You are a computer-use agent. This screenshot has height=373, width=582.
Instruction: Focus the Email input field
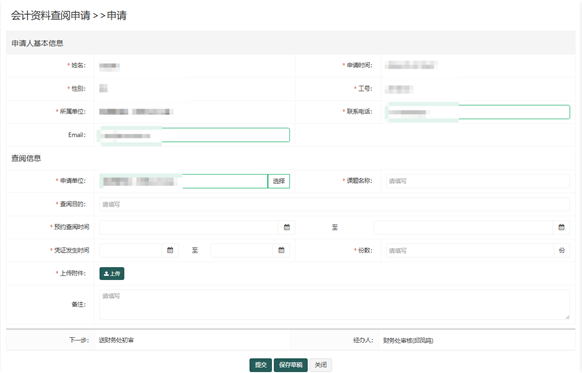194,135
